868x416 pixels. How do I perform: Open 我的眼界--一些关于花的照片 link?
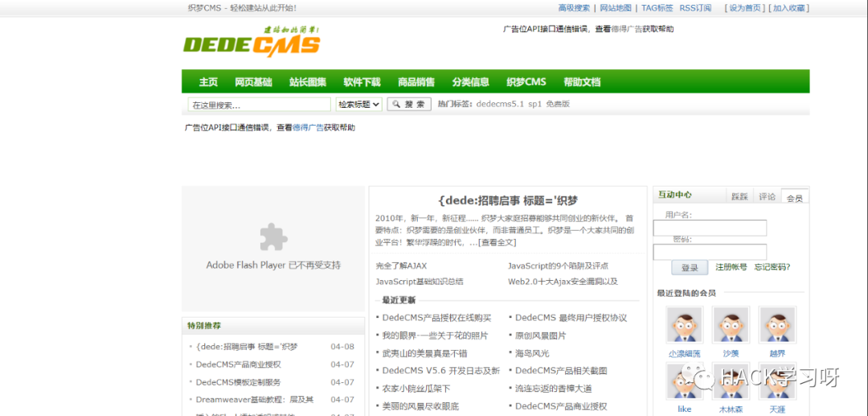click(435, 336)
